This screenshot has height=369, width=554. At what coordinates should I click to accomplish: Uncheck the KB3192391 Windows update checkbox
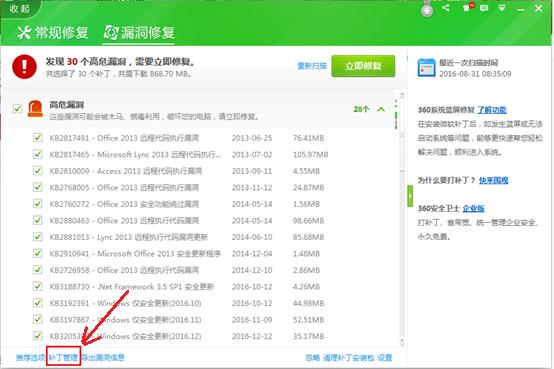pos(37,303)
